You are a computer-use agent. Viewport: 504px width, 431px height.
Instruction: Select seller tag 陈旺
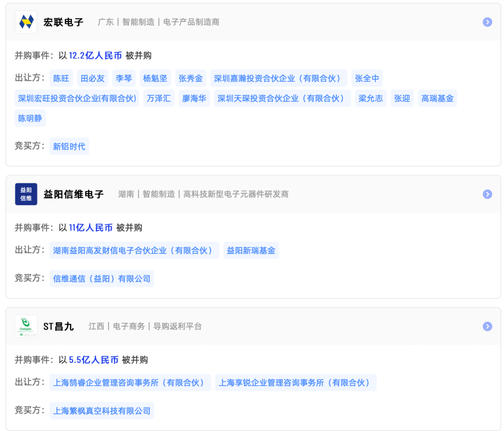pyautogui.click(x=61, y=78)
